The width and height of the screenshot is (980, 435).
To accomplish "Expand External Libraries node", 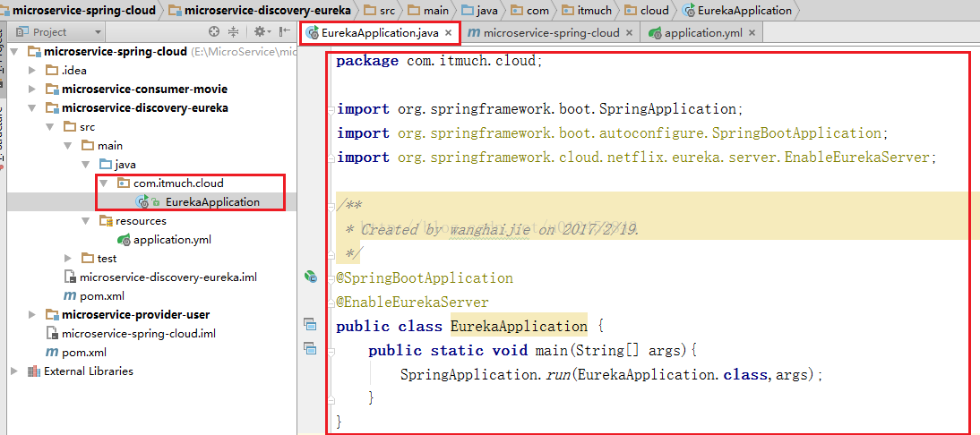I will [x=13, y=371].
